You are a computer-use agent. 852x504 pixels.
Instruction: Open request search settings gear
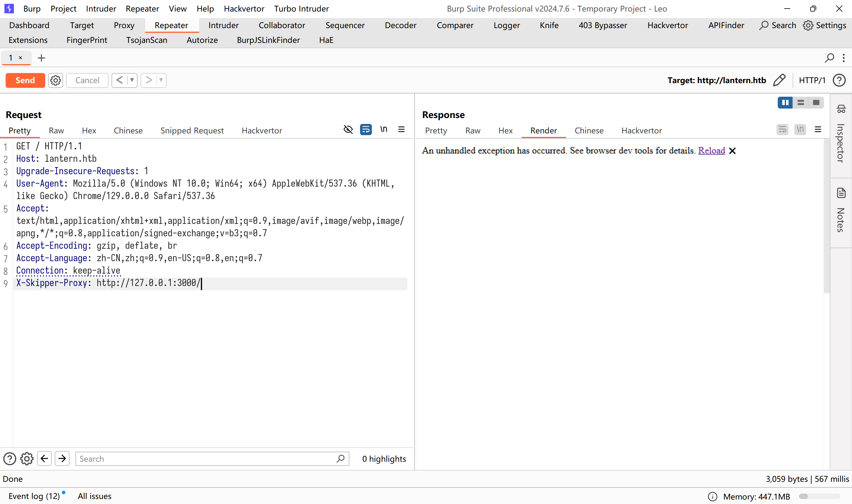pyautogui.click(x=27, y=459)
